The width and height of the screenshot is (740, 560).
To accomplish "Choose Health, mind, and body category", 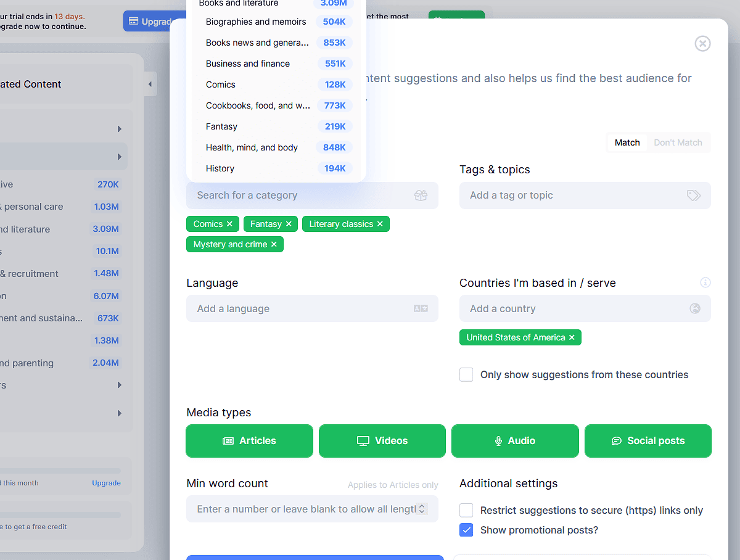I will tap(252, 147).
